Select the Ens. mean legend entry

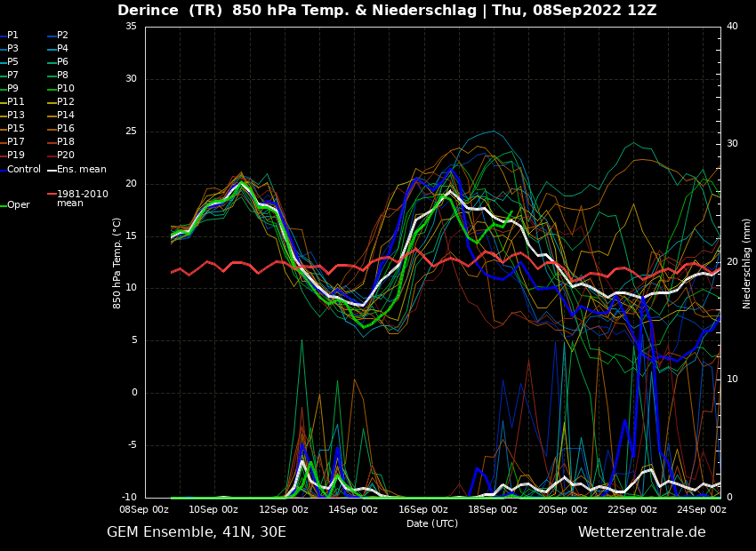click(x=77, y=170)
